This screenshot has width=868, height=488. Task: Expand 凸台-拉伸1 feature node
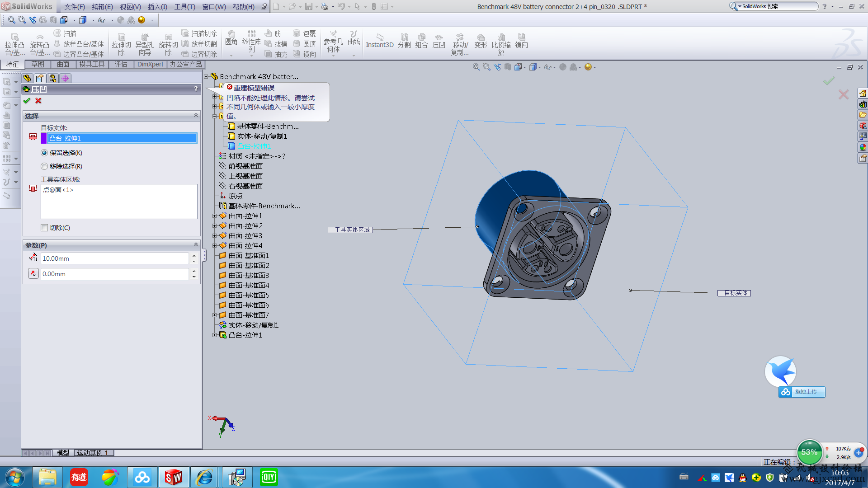[215, 335]
